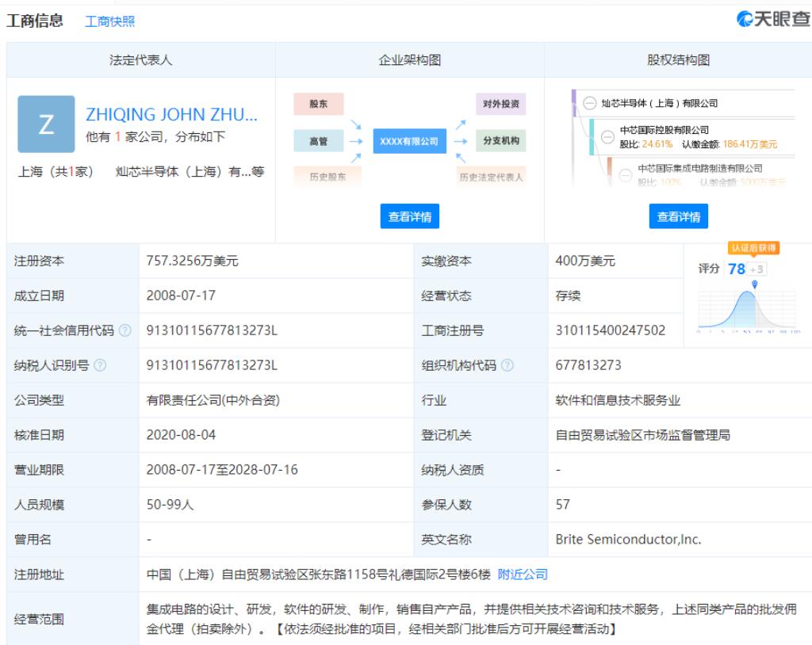The width and height of the screenshot is (812, 645).
Task: Open the 灿芯半导体（上海）有...等 company link
Action: click(190, 171)
